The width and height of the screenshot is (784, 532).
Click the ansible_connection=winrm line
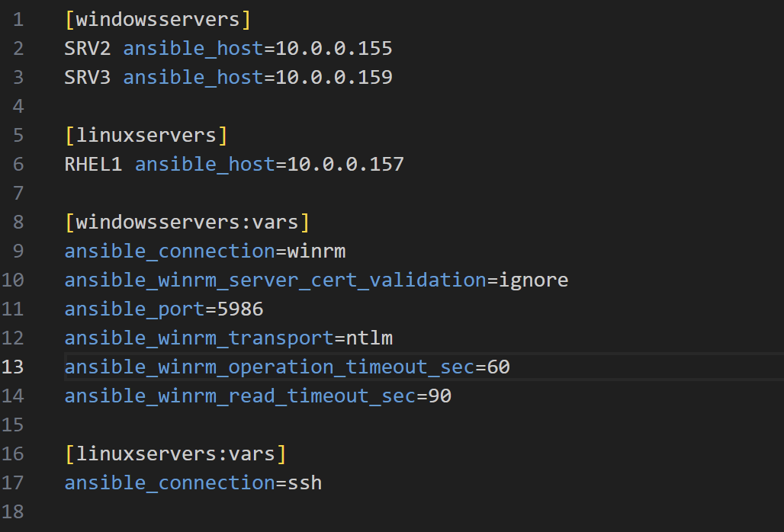(x=205, y=252)
